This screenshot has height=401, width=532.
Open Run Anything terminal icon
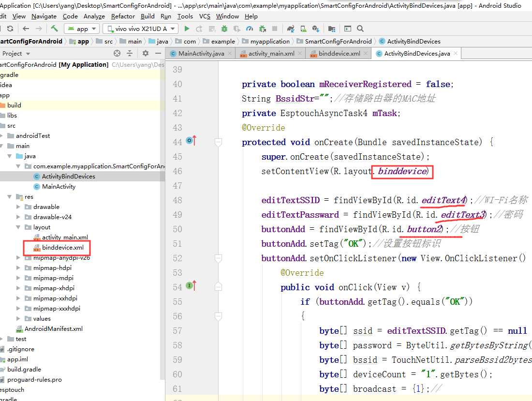pyautogui.click(x=347, y=29)
